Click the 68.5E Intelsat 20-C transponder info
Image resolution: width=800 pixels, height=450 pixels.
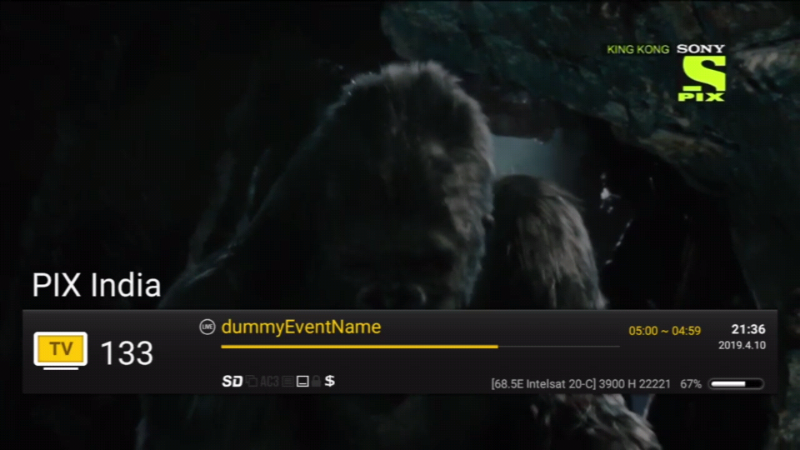click(x=581, y=384)
